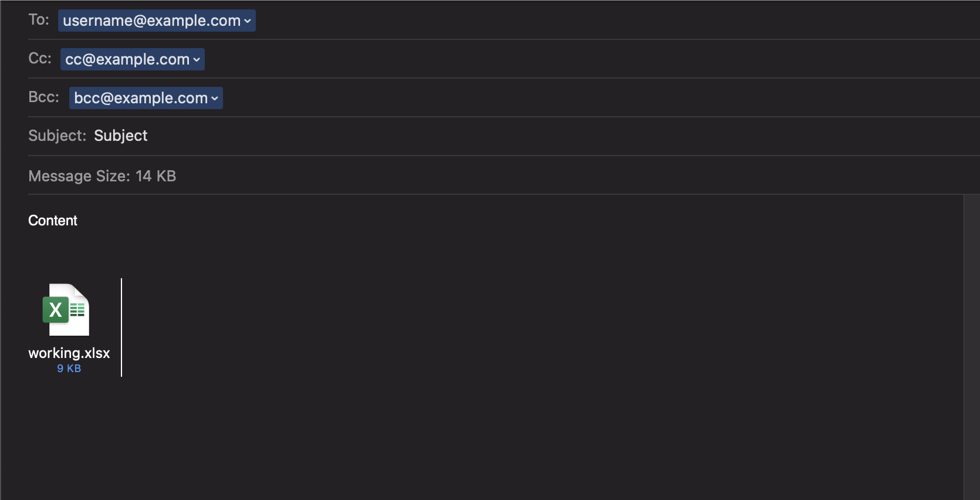The height and width of the screenshot is (500, 980).
Task: Click the message body vertical scrollbar
Action: [972, 347]
